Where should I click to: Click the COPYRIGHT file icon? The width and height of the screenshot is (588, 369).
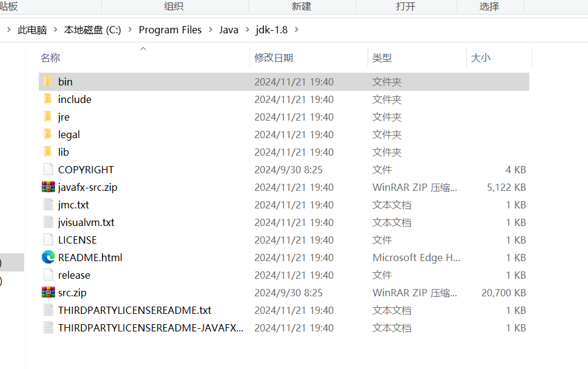pyautogui.click(x=48, y=170)
